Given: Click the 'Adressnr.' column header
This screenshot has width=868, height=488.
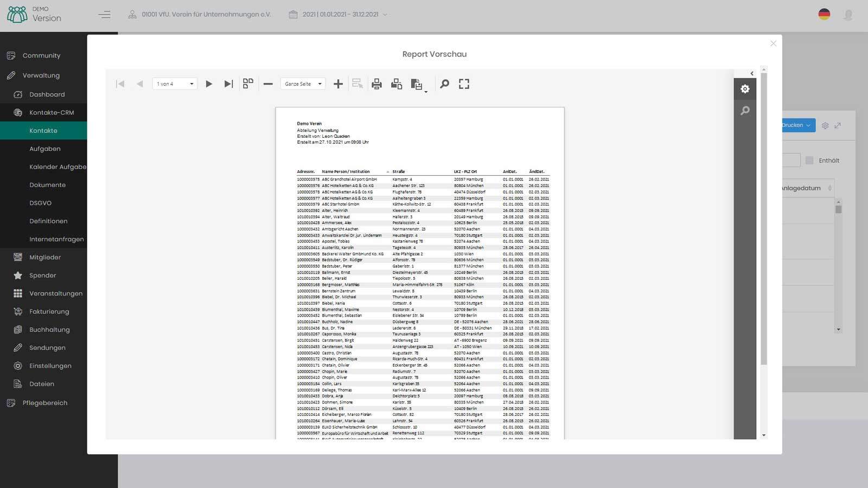Looking at the screenshot, I should pos(305,171).
